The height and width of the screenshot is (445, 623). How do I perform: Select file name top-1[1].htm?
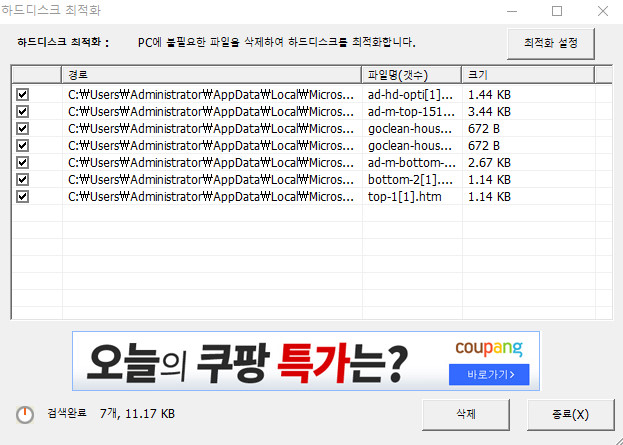(404, 197)
